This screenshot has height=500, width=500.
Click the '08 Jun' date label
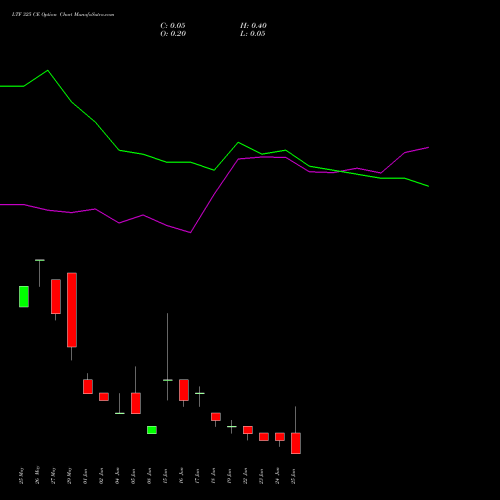tap(150, 476)
